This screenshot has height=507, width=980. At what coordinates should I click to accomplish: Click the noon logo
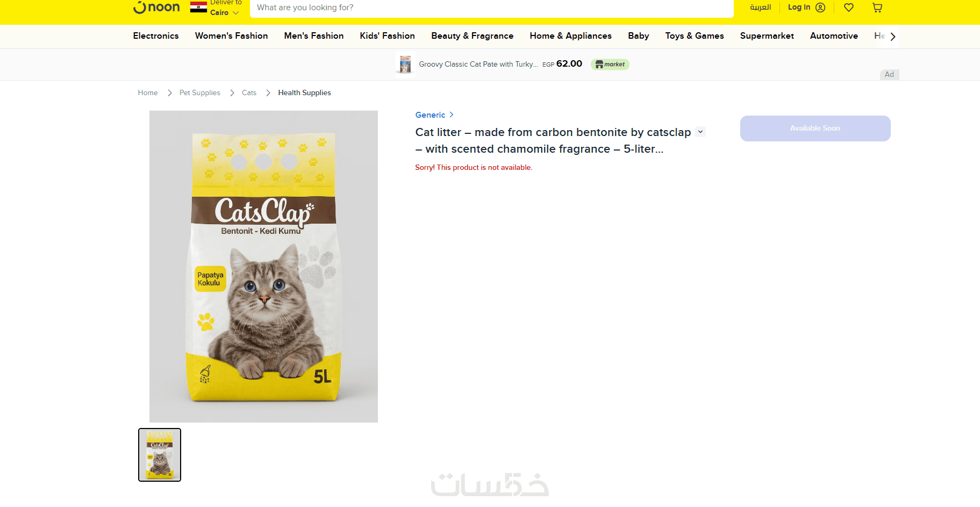coord(156,8)
